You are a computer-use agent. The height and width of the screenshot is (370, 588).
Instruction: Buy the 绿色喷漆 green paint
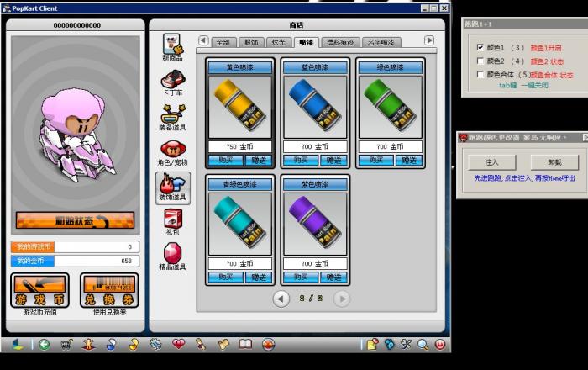[x=376, y=161]
